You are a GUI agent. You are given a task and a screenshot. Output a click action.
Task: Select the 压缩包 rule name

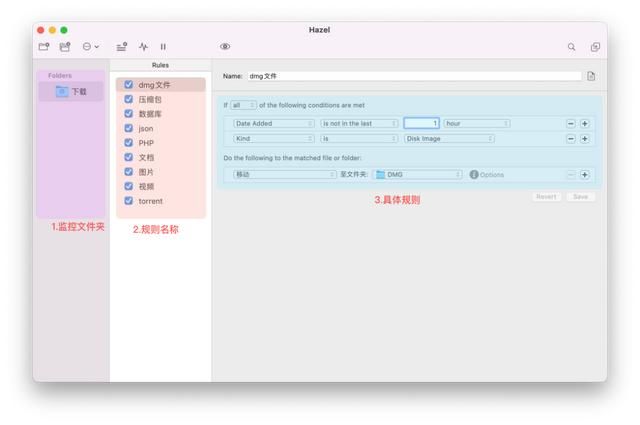(x=150, y=100)
